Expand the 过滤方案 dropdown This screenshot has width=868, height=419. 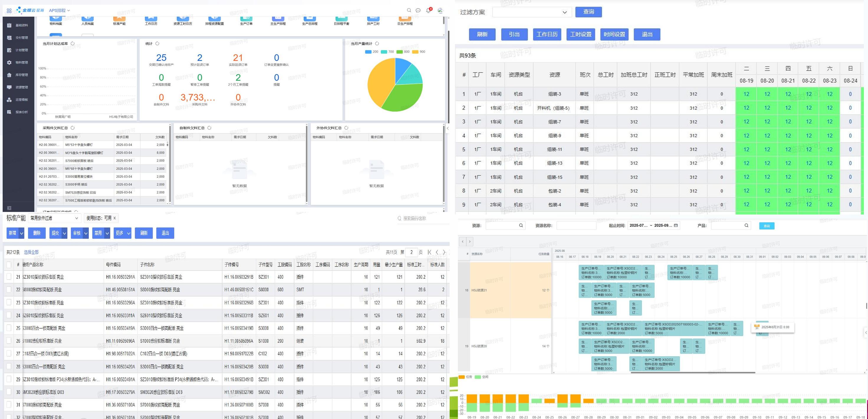click(x=532, y=12)
